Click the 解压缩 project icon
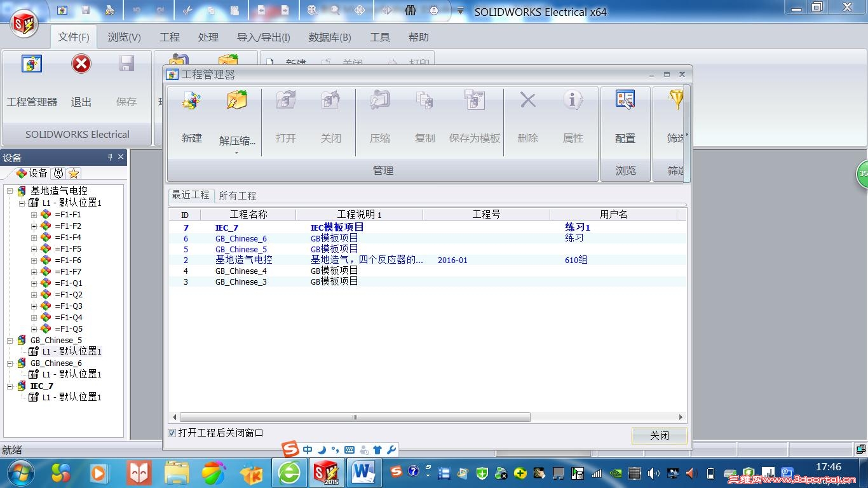Image resolution: width=868 pixels, height=488 pixels. pos(236,100)
